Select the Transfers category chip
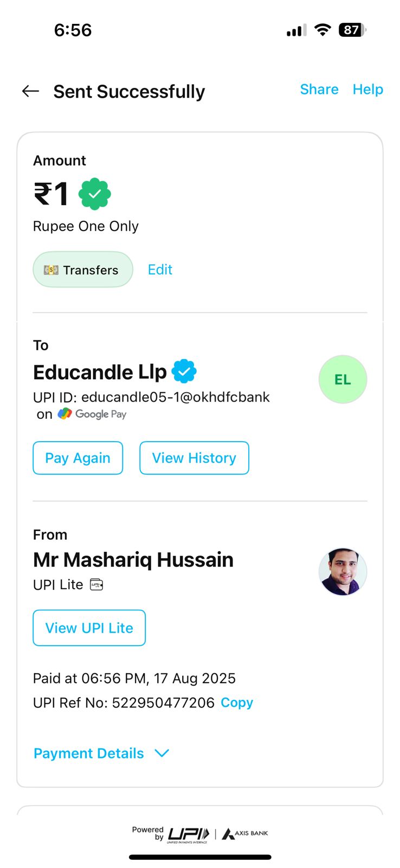Image resolution: width=400 pixels, height=868 pixels. click(83, 270)
